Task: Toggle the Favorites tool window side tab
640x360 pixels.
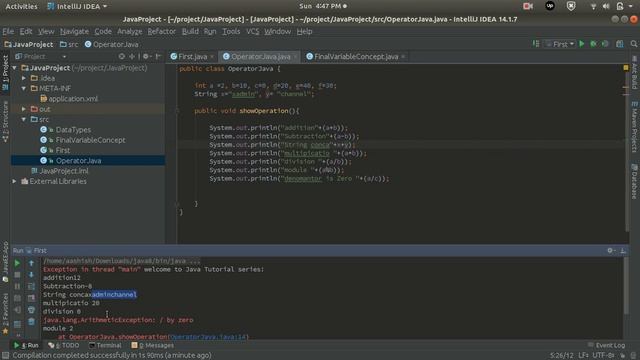Action: pyautogui.click(x=5, y=313)
